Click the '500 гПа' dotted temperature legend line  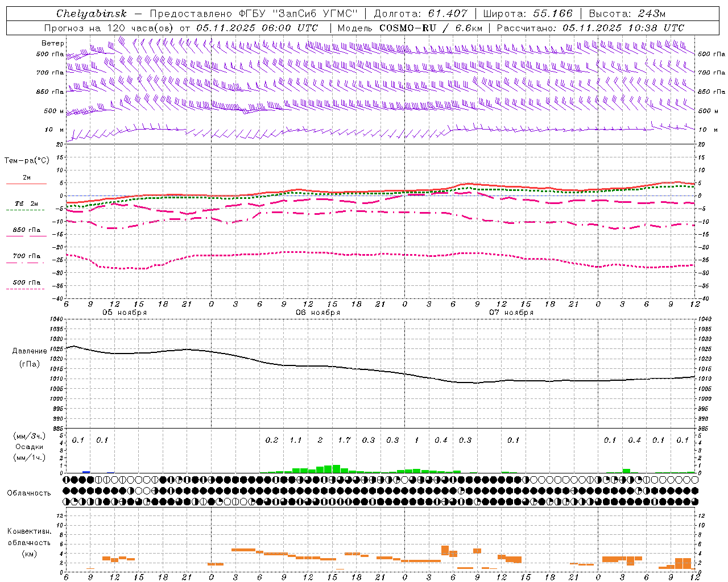point(25,289)
